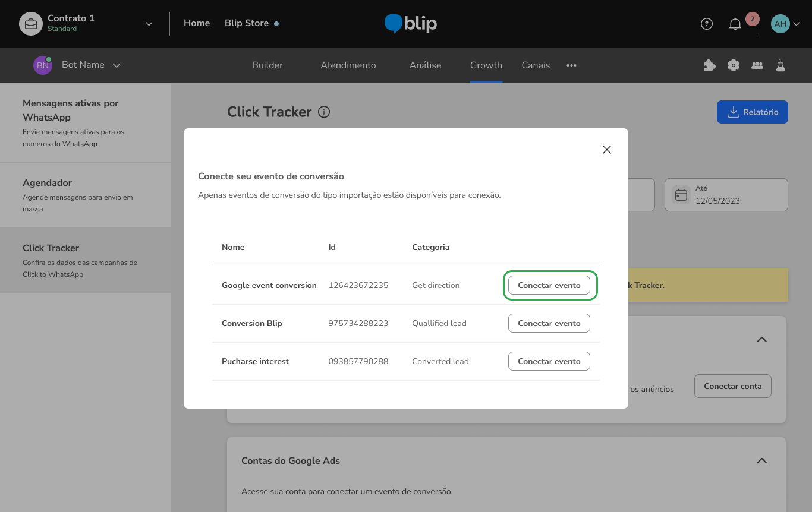812x512 pixels.
Task: Open the Atendimento tab
Action: (348, 65)
